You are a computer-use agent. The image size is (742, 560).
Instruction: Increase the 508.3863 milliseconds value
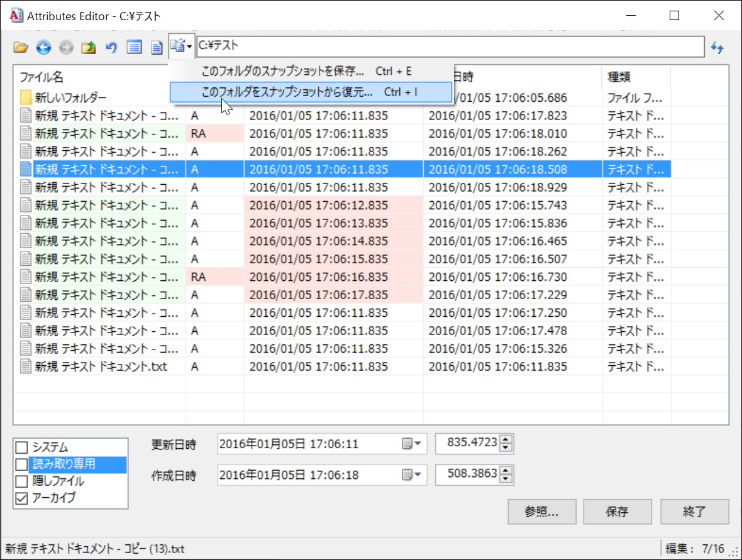pyautogui.click(x=506, y=471)
